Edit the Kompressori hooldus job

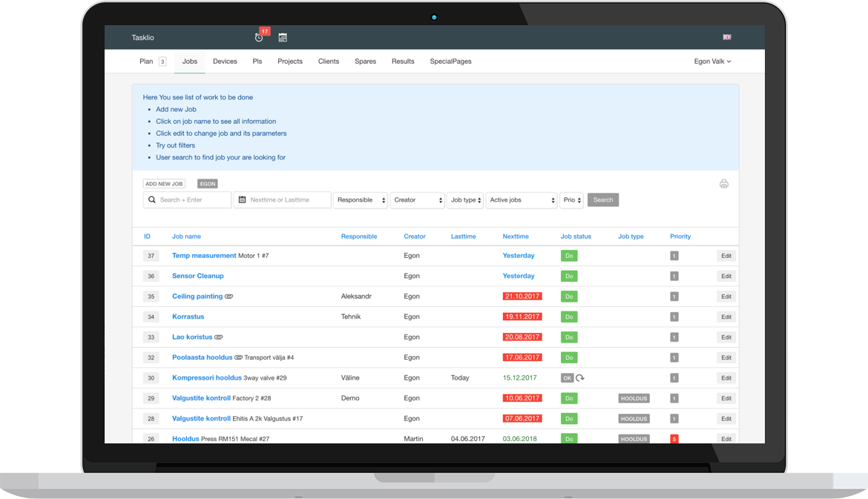[726, 378]
